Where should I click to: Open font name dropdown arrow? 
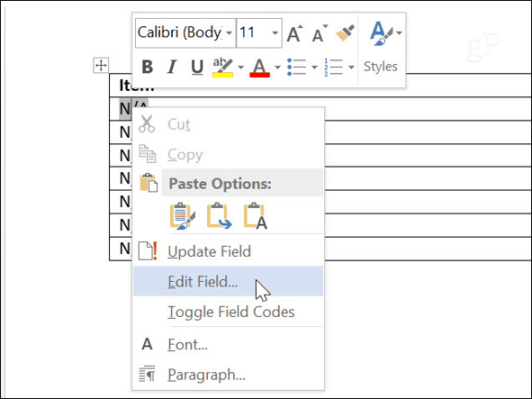pyautogui.click(x=230, y=33)
